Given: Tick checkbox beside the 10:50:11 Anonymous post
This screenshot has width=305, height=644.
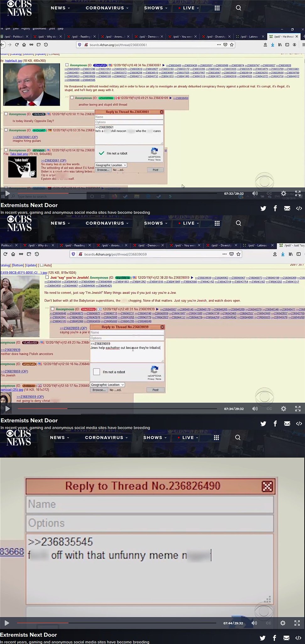Looking at the screenshot, I should (6, 114).
